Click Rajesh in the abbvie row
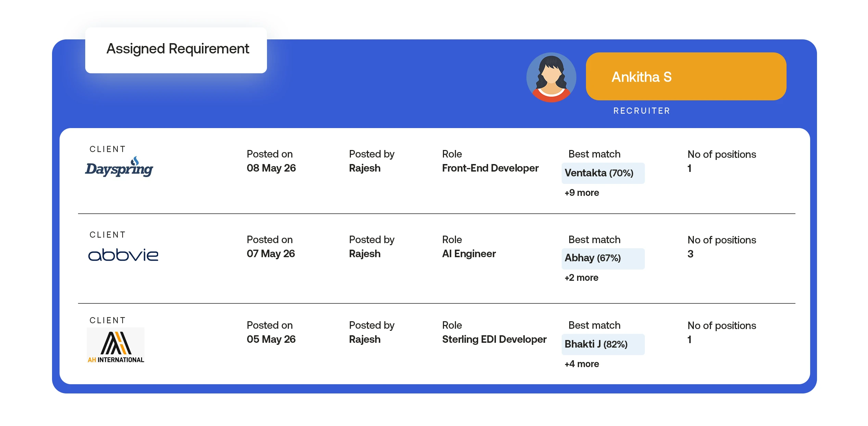This screenshot has height=426, width=868. (365, 254)
